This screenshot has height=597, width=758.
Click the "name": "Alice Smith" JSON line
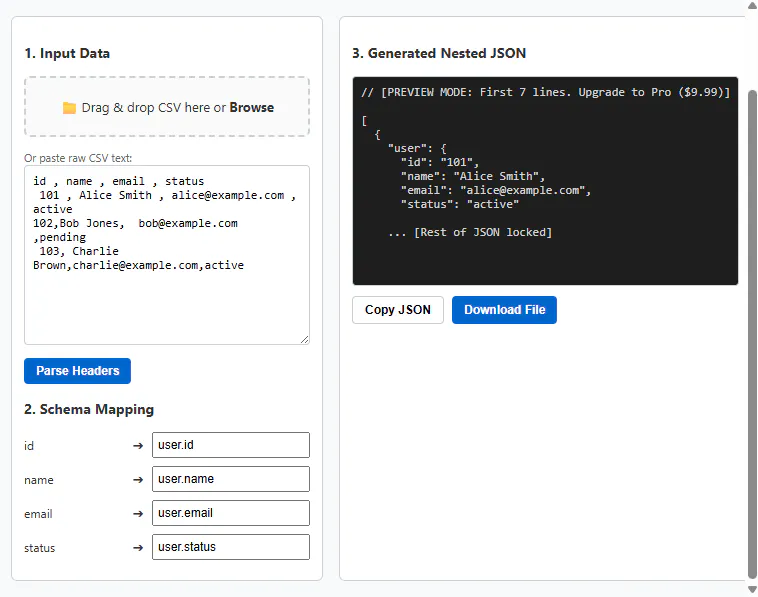pyautogui.click(x=473, y=176)
